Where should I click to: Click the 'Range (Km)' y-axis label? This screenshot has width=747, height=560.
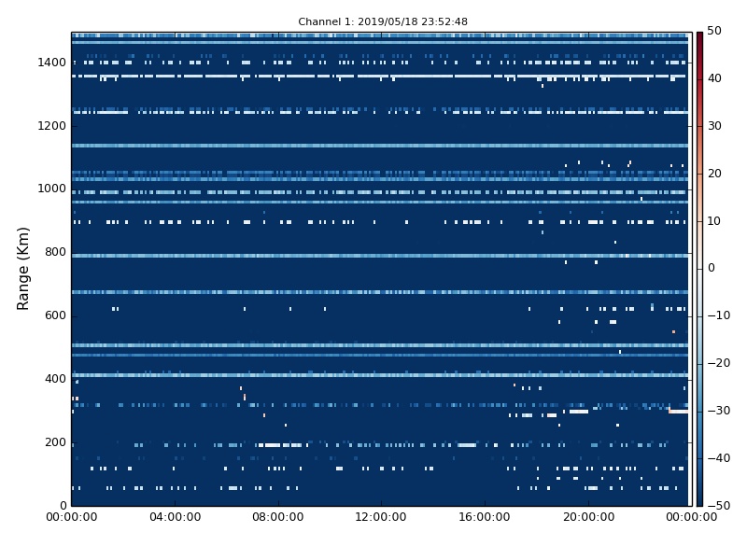coord(22,269)
